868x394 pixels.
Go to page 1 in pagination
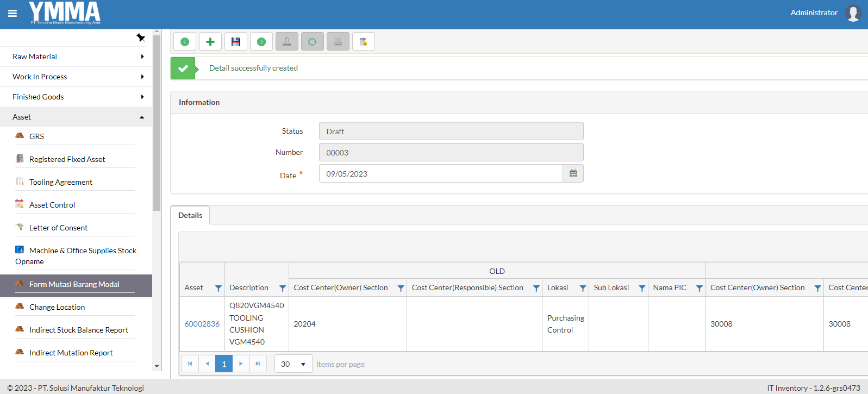[x=224, y=364]
